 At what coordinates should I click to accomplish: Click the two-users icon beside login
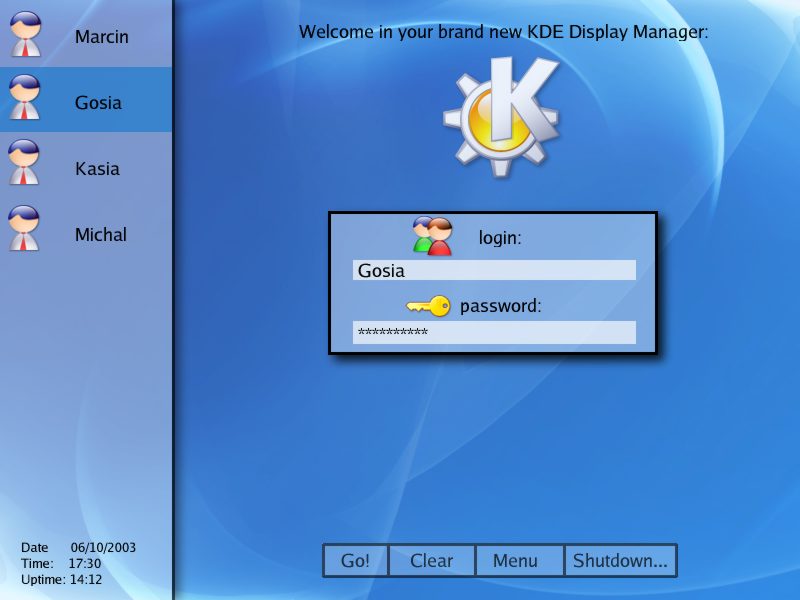[433, 236]
